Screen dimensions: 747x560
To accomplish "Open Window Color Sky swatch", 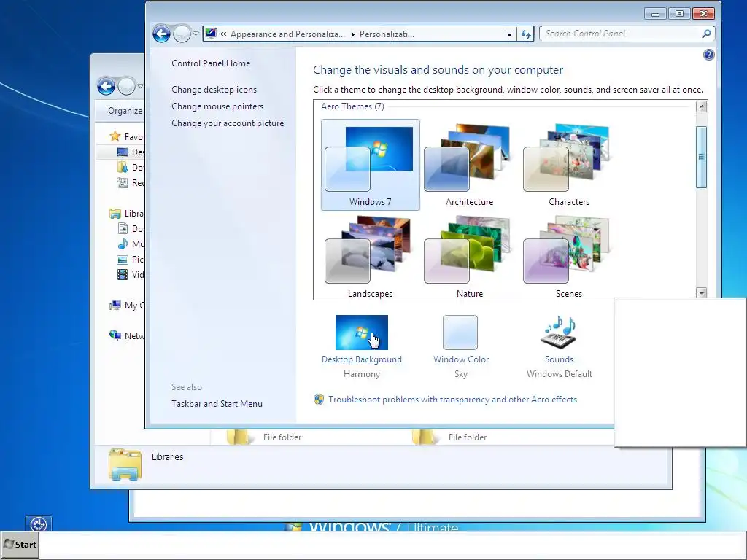I will (x=460, y=332).
